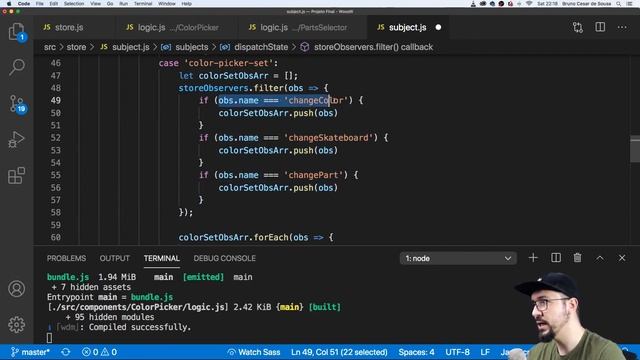The width and height of the screenshot is (640, 360).
Task: Open the PROBLEMS panel tab
Action: (x=66, y=258)
